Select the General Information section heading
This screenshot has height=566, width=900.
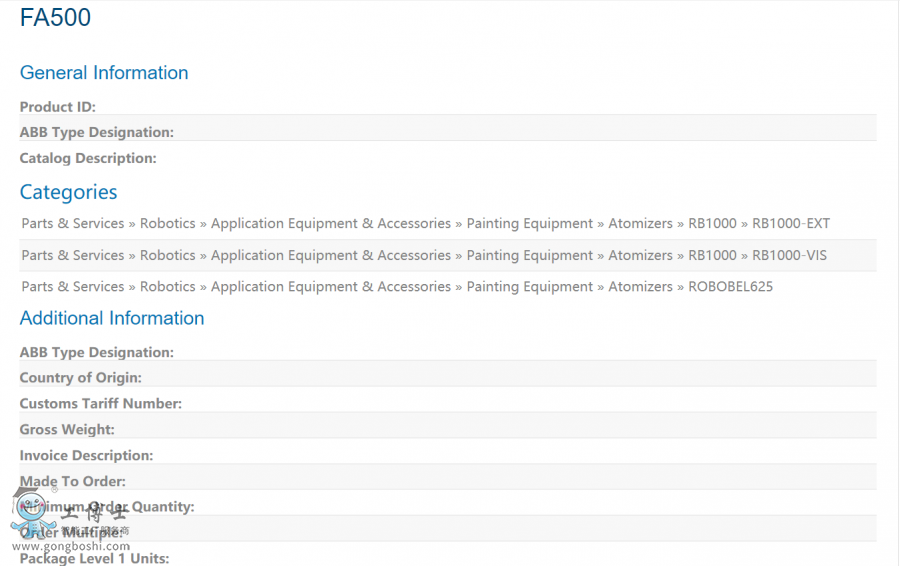(104, 73)
